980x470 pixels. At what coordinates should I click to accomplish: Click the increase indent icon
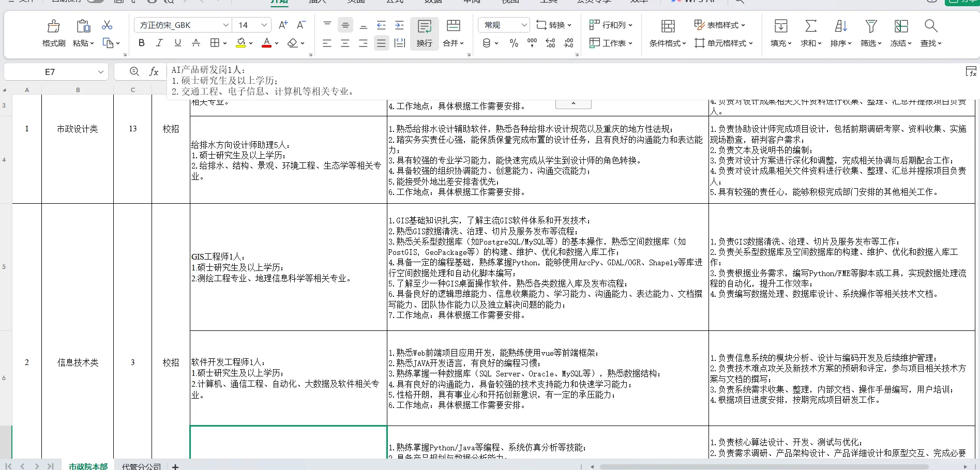point(400,25)
